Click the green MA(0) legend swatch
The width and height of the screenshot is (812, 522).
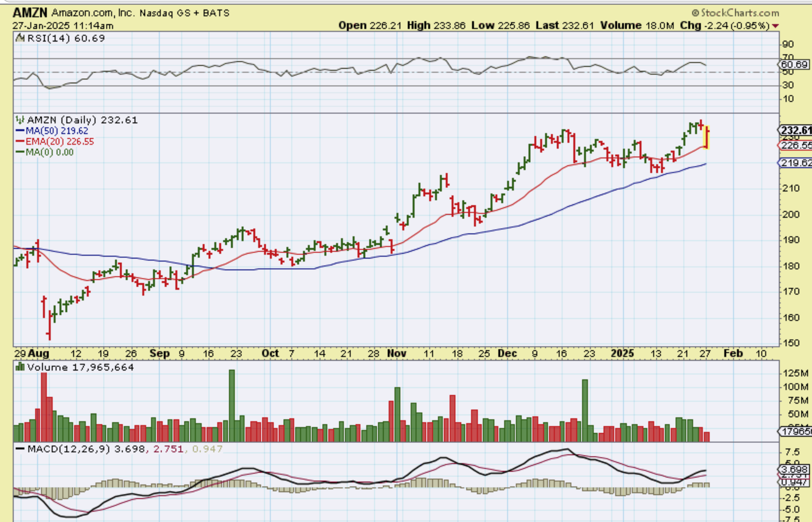(x=19, y=153)
